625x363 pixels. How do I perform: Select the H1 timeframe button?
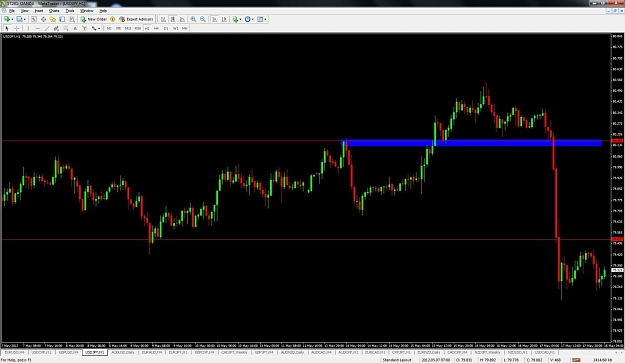[x=147, y=28]
